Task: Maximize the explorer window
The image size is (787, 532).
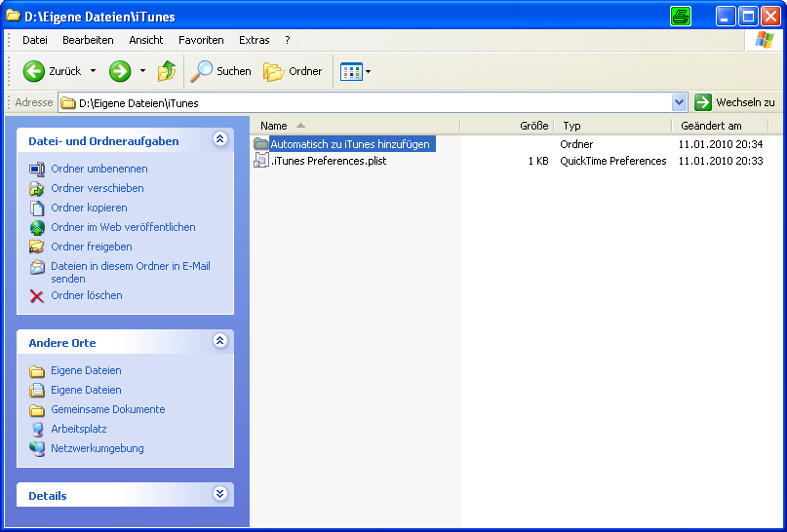Action: coord(748,17)
